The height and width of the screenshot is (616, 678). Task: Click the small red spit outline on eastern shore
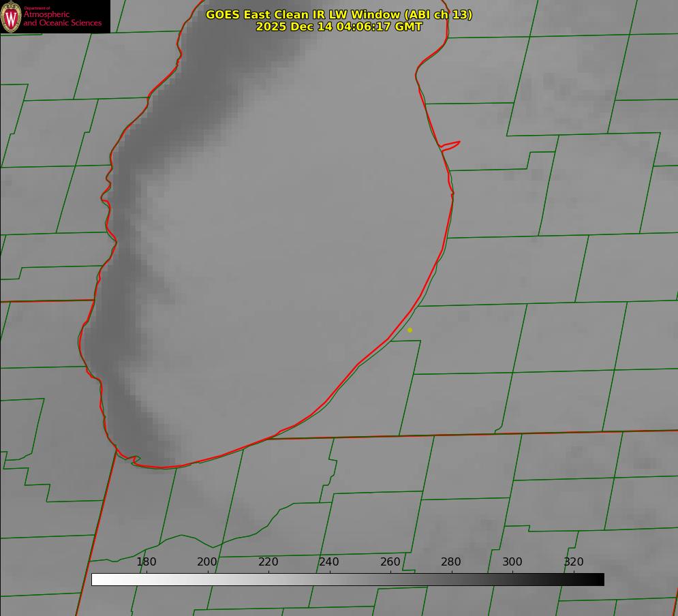pos(450,144)
